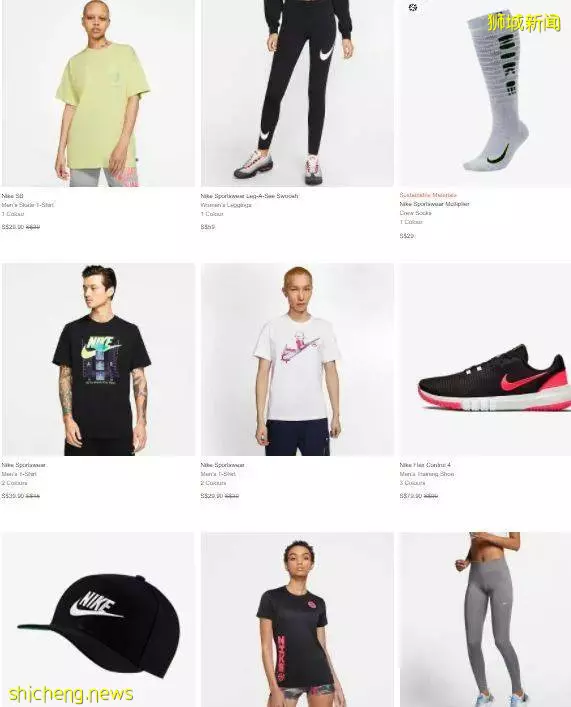Click the Nike SB product title link

[x=12, y=196]
